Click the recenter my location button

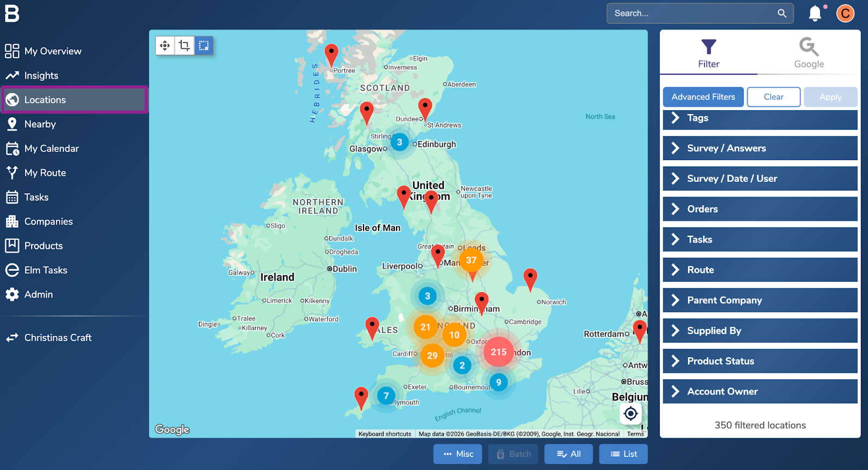coord(630,414)
